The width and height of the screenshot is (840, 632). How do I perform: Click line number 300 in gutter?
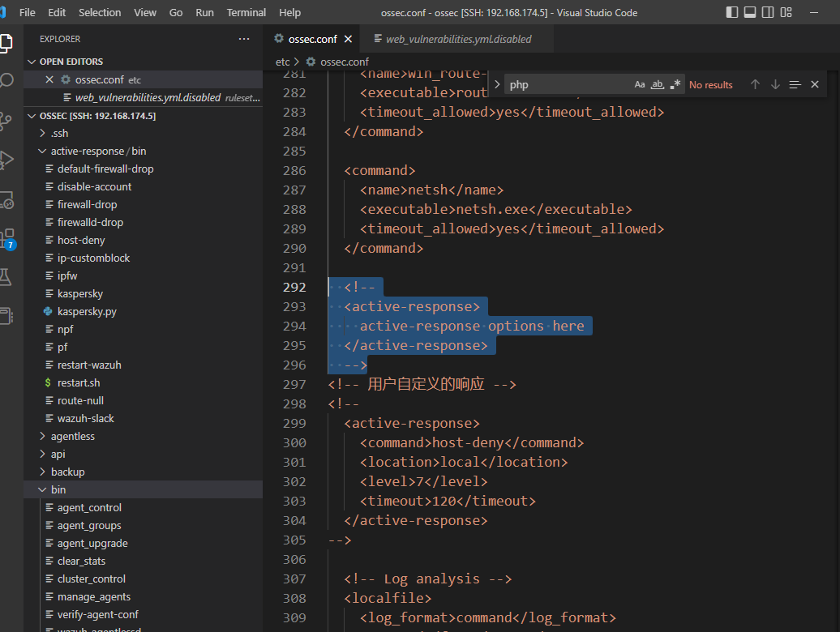click(x=294, y=442)
